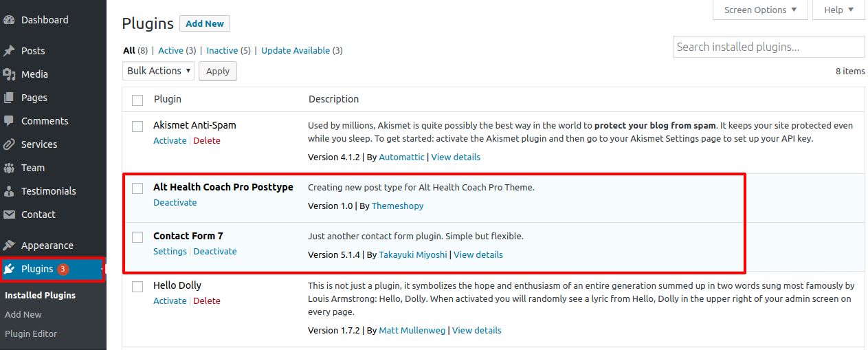Viewport: 868px width, 350px height.
Task: Open Plugin Editor submenu item
Action: (x=31, y=333)
